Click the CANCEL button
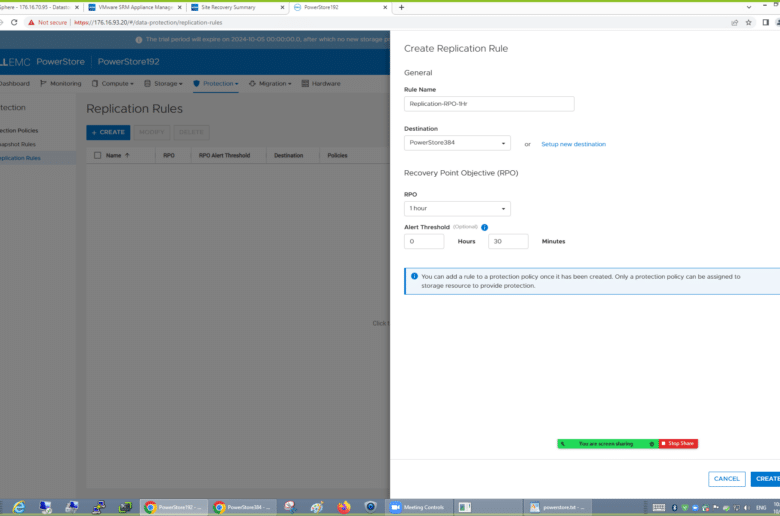Screen dimensions: 780x516 (727, 479)
